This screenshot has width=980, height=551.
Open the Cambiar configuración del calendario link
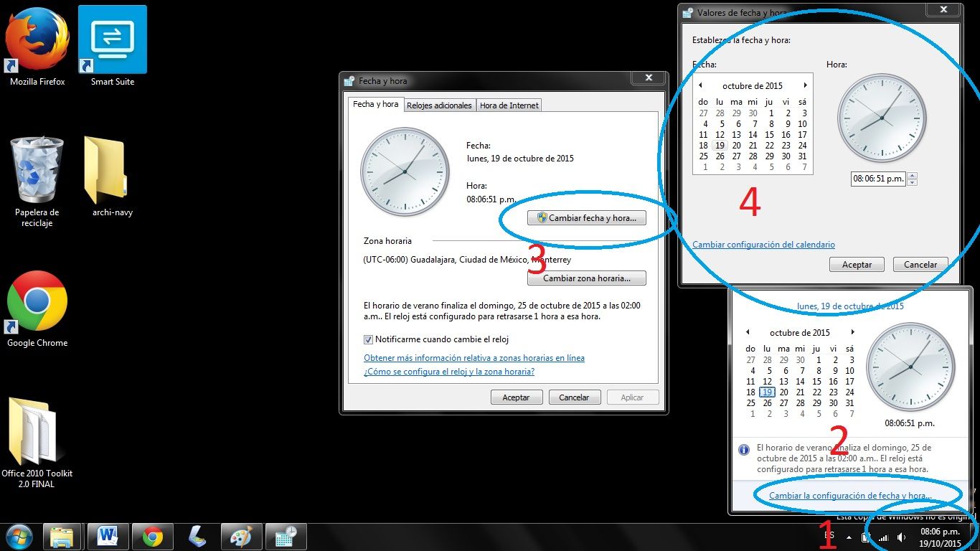click(763, 245)
